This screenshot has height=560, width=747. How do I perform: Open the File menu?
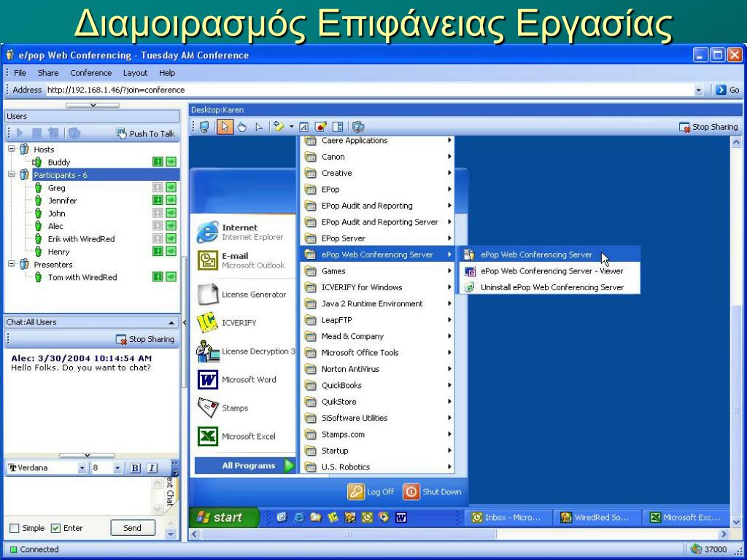tap(20, 73)
